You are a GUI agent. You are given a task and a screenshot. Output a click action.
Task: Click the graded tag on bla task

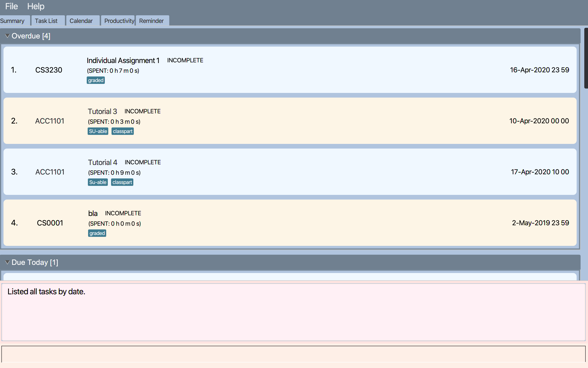[97, 233]
